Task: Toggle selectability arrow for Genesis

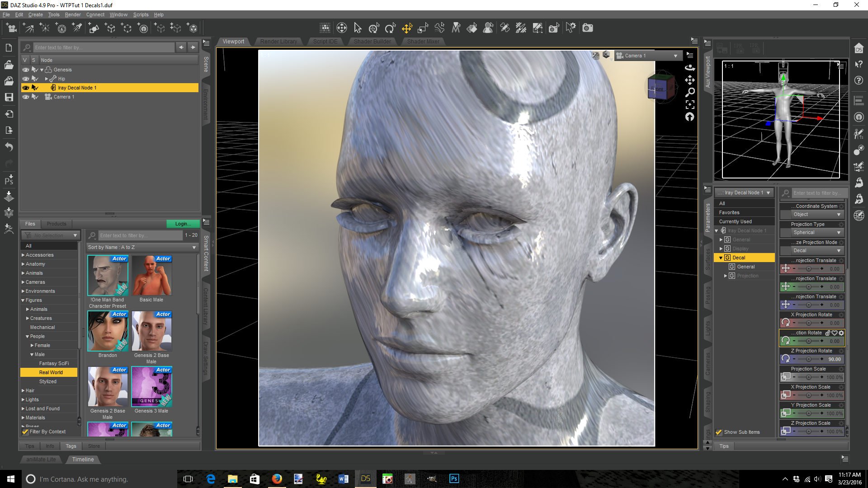Action: pos(34,70)
